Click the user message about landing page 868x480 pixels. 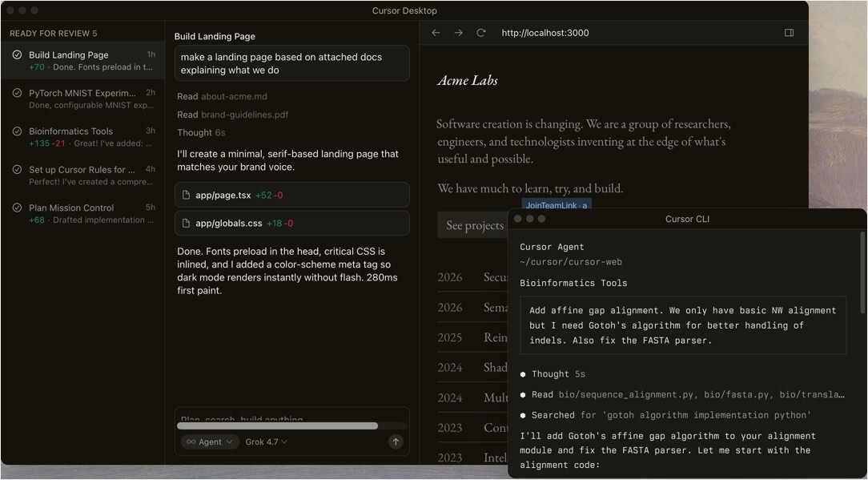pyautogui.click(x=291, y=64)
